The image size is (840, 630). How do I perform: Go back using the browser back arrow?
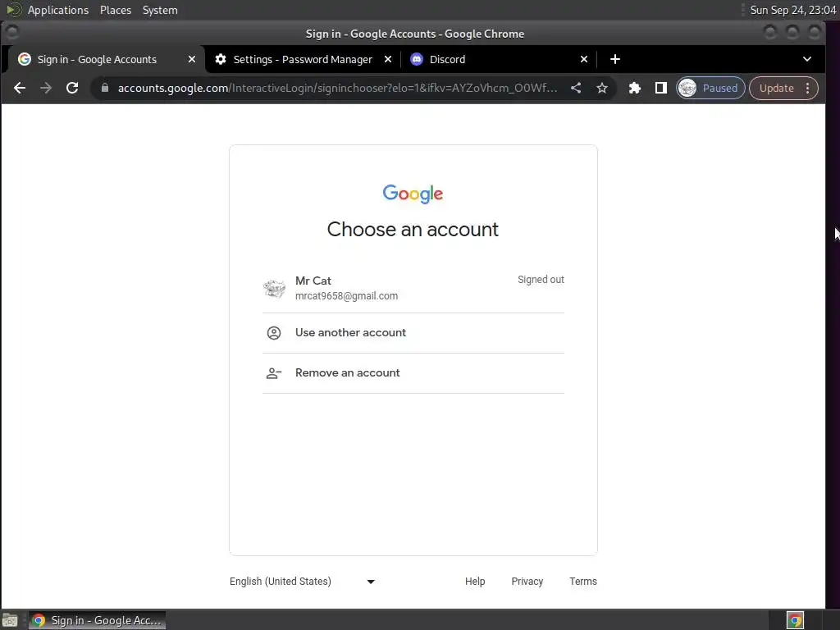(x=20, y=88)
